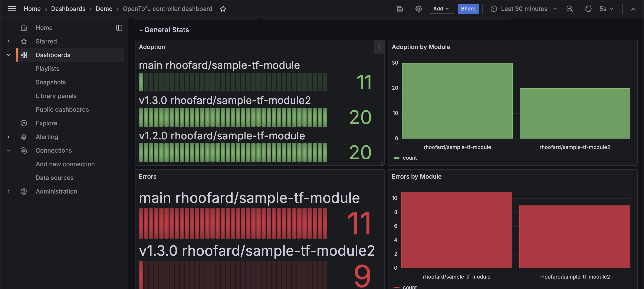The height and width of the screenshot is (289, 644).
Task: Open Playlists in the sidebar
Action: coord(47,69)
